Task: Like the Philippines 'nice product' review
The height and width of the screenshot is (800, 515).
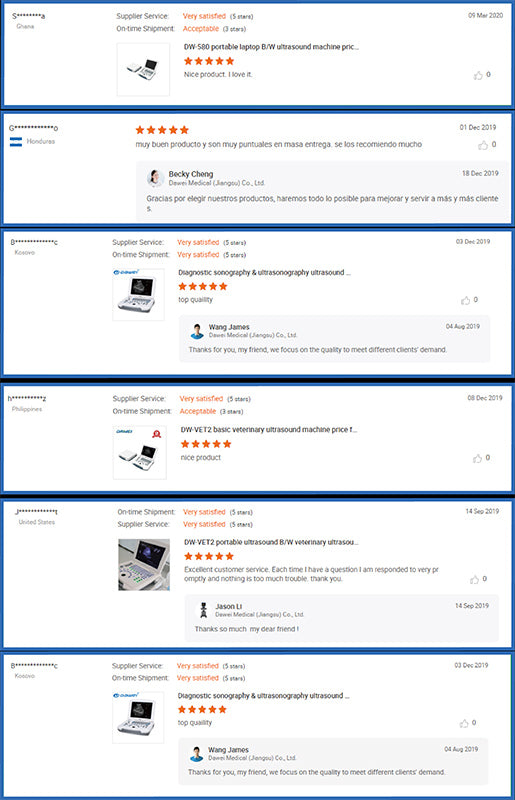Action: click(477, 458)
